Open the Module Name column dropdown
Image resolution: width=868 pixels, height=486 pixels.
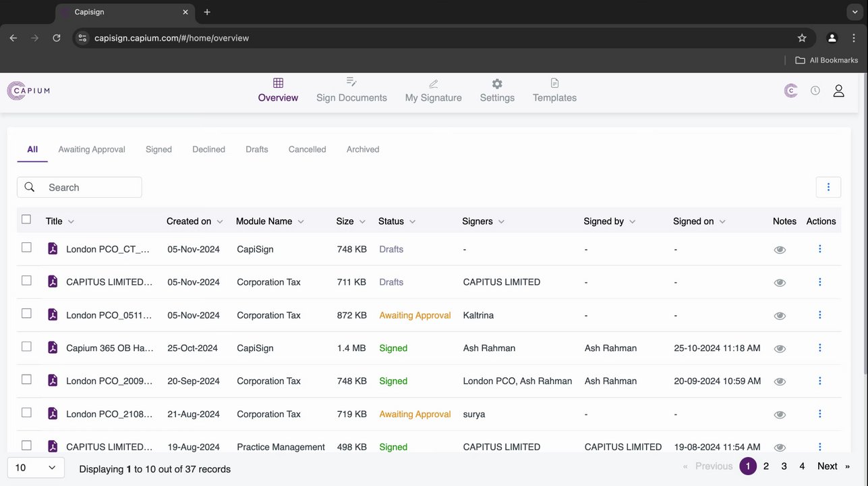[x=301, y=221]
